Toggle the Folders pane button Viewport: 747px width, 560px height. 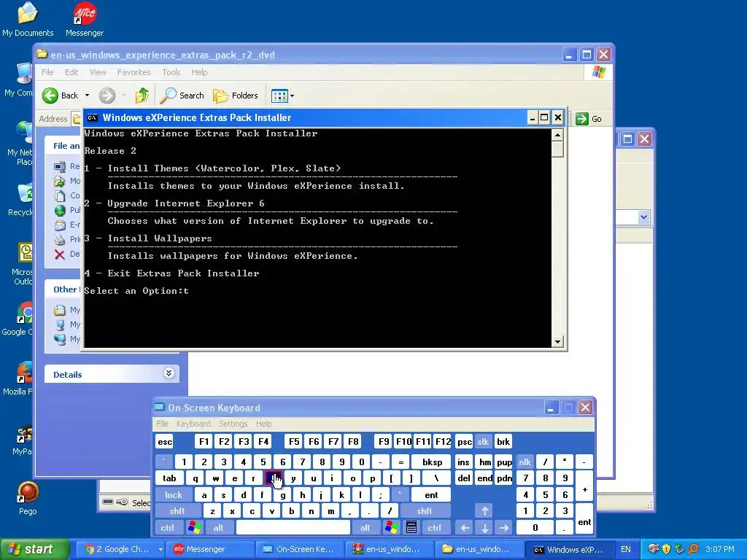point(236,96)
